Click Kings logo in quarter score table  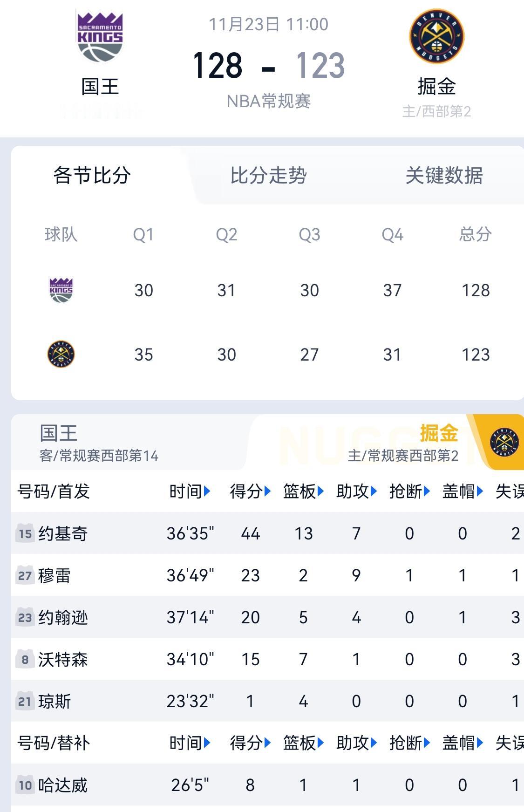pyautogui.click(x=61, y=290)
